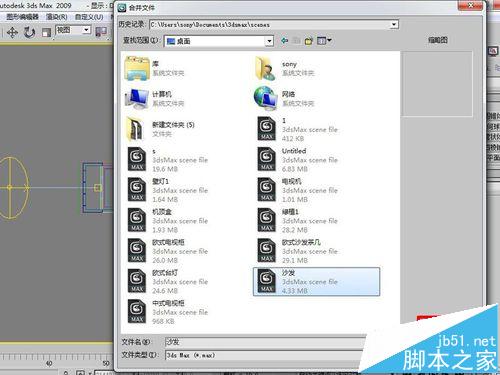Open the view menu icon dropdown

pyautogui.click(x=324, y=41)
